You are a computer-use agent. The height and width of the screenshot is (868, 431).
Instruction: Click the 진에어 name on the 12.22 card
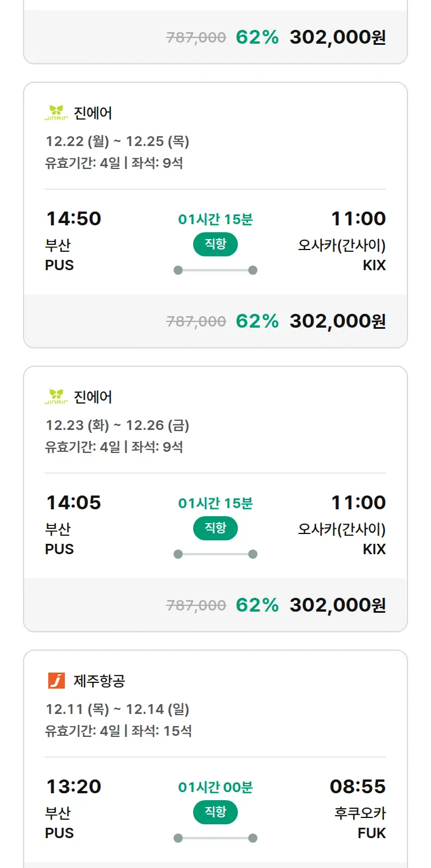(x=93, y=113)
